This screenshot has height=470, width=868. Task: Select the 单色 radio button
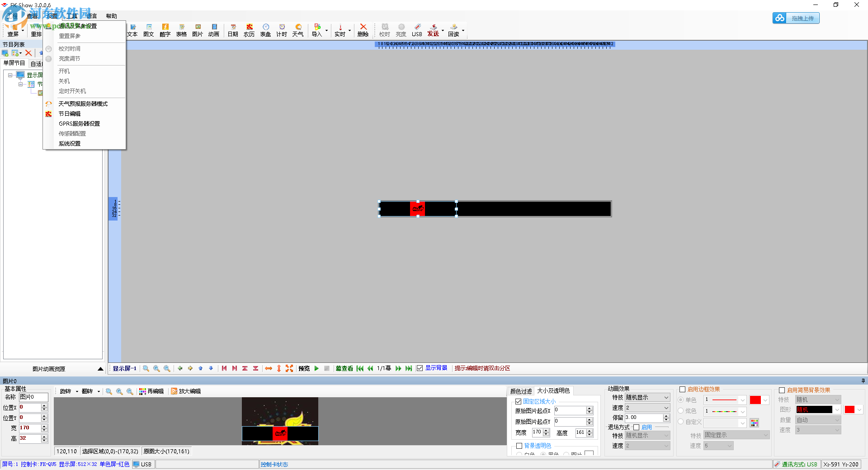[681, 400]
